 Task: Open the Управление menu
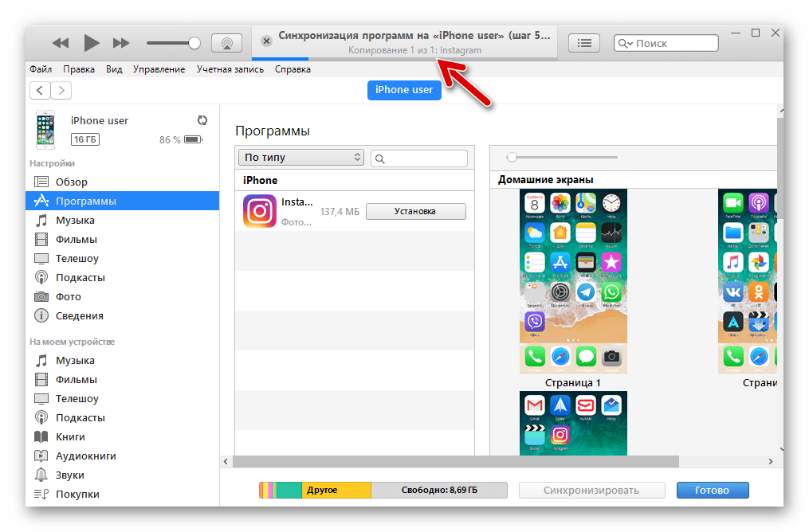(159, 69)
